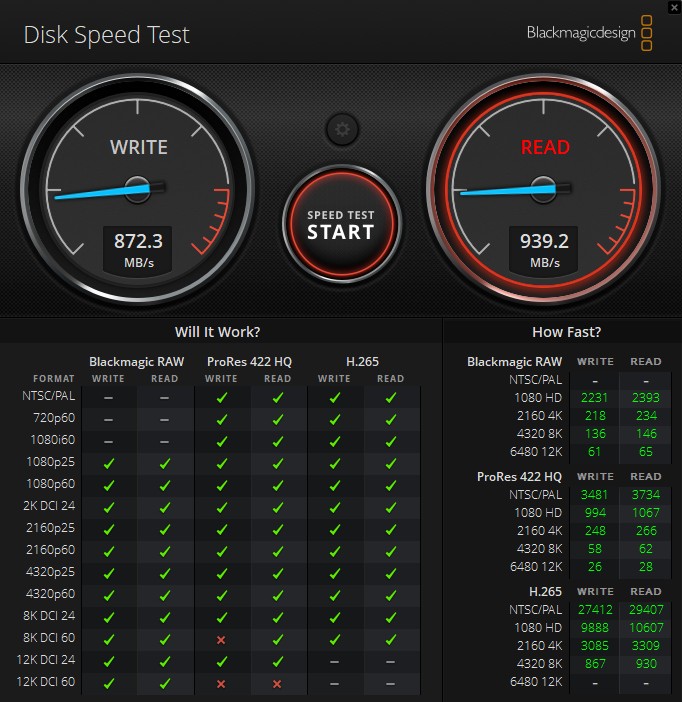
Task: Click the 62 ProRes 4320 8K read value
Action: pyautogui.click(x=646, y=548)
